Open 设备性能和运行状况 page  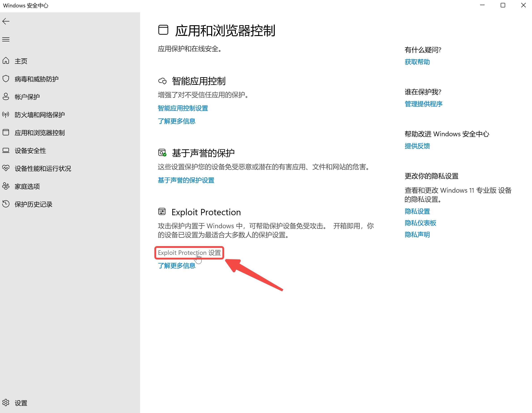pos(43,168)
